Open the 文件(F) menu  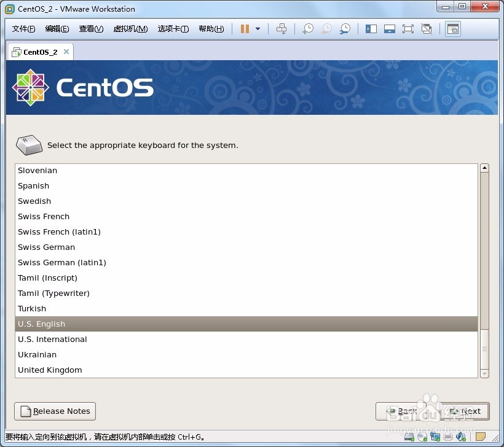tap(23, 29)
